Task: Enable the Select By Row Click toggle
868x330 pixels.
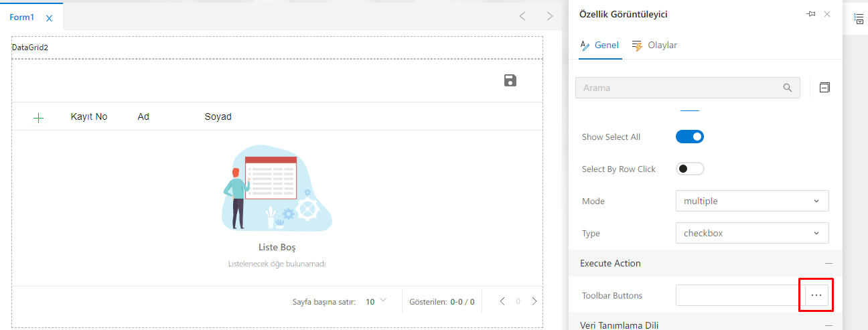Action: click(x=690, y=169)
